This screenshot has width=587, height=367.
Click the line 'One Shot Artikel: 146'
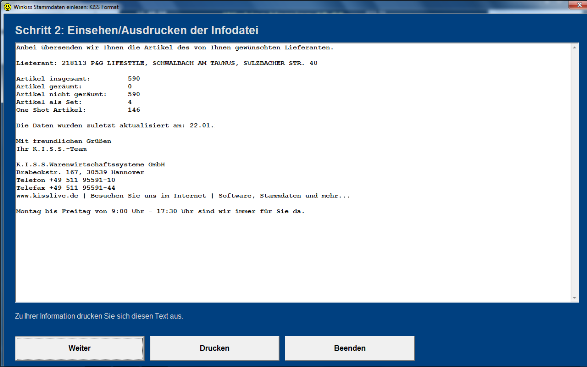coord(78,110)
